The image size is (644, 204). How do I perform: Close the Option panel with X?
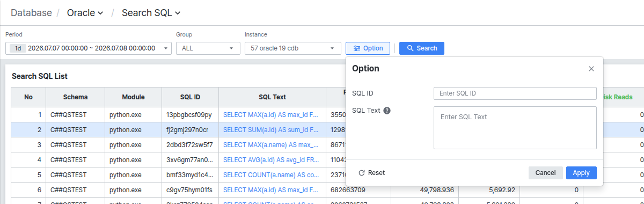pos(591,69)
